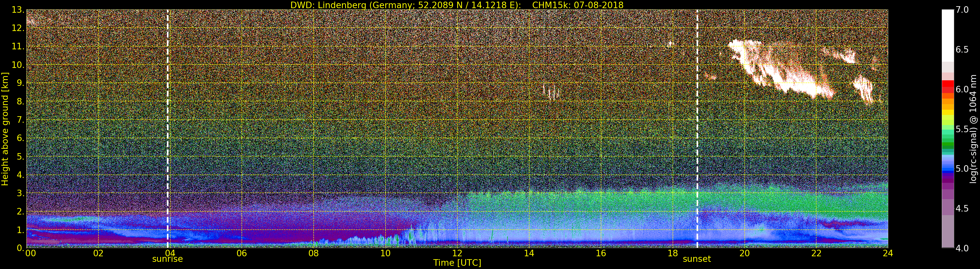This screenshot has height=269, width=980.
Task: Click the "2." height axis tick label
Action: click(20, 211)
